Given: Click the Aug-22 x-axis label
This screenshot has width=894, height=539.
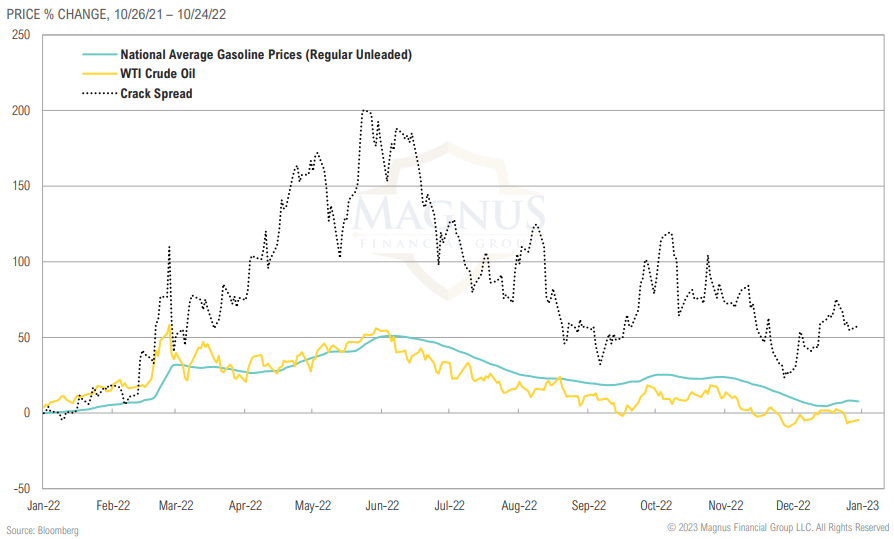Looking at the screenshot, I should click(x=519, y=506).
